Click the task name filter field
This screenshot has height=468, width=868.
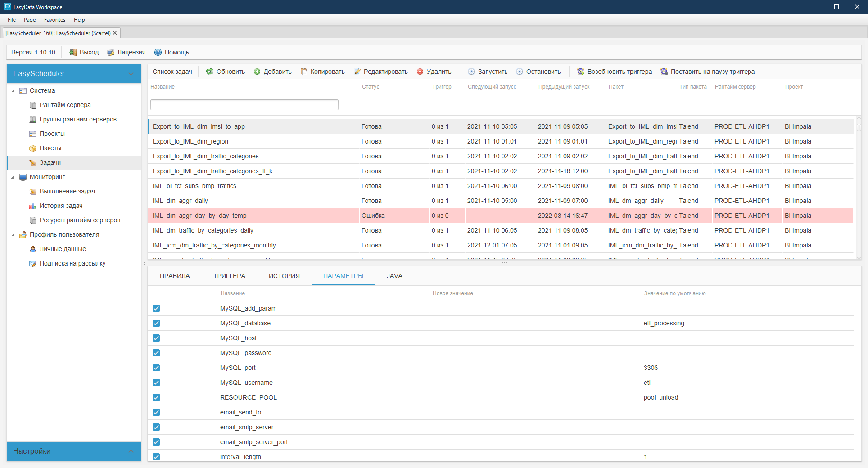(244, 105)
